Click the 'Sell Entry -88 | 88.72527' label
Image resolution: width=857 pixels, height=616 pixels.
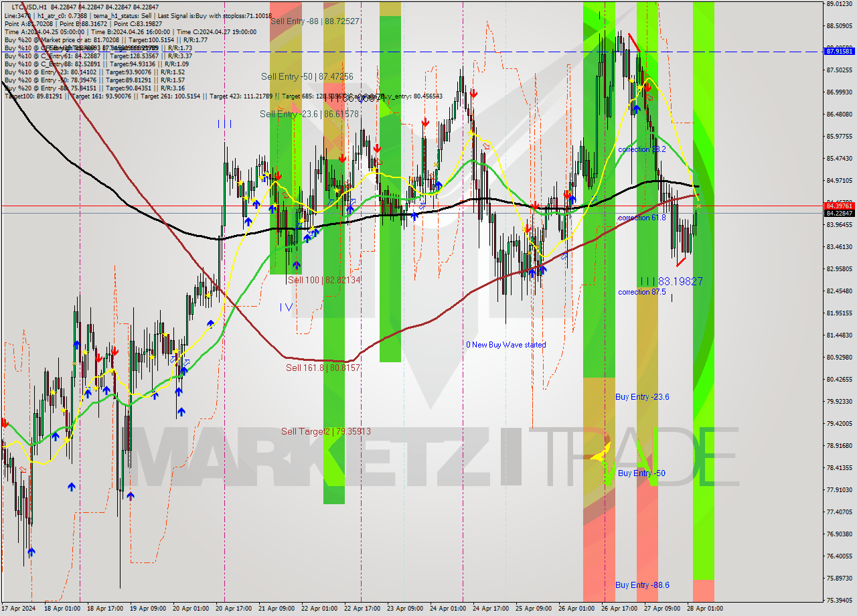(315, 21)
